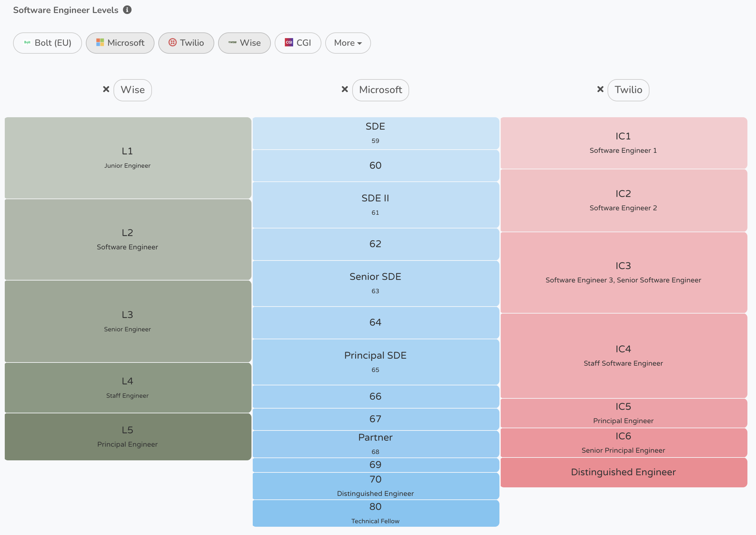Select Microsoft 80 Technical Fellow block
This screenshot has width=756, height=535.
pos(376,513)
